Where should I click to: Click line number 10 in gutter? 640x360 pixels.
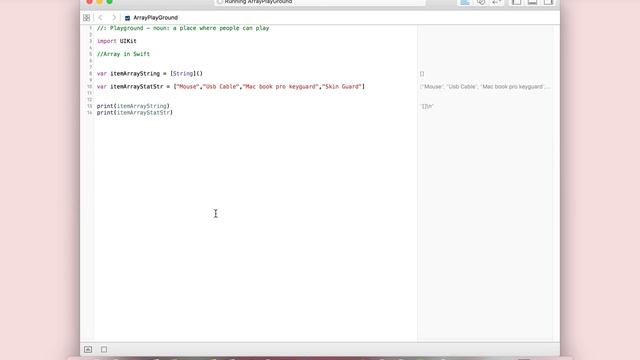90,87
